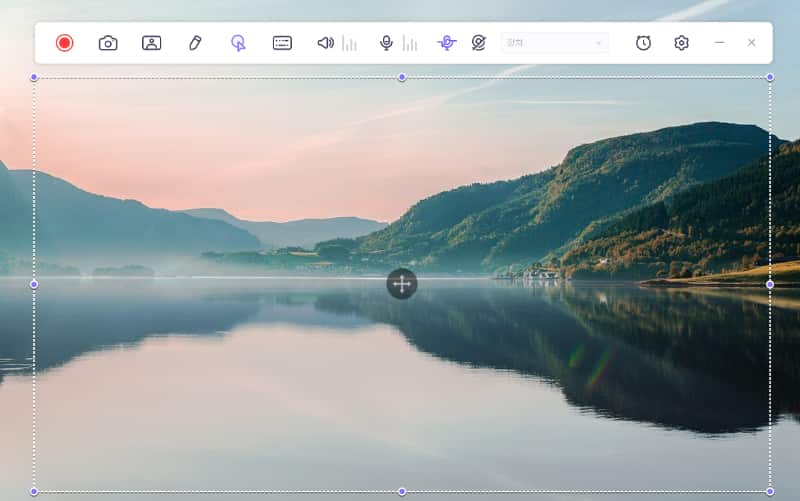800x501 pixels.
Task: Start recording with the red record button
Action: pyautogui.click(x=65, y=43)
